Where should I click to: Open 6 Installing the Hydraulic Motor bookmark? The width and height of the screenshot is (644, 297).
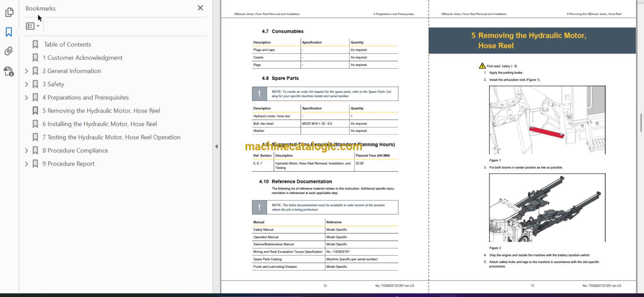(x=99, y=124)
